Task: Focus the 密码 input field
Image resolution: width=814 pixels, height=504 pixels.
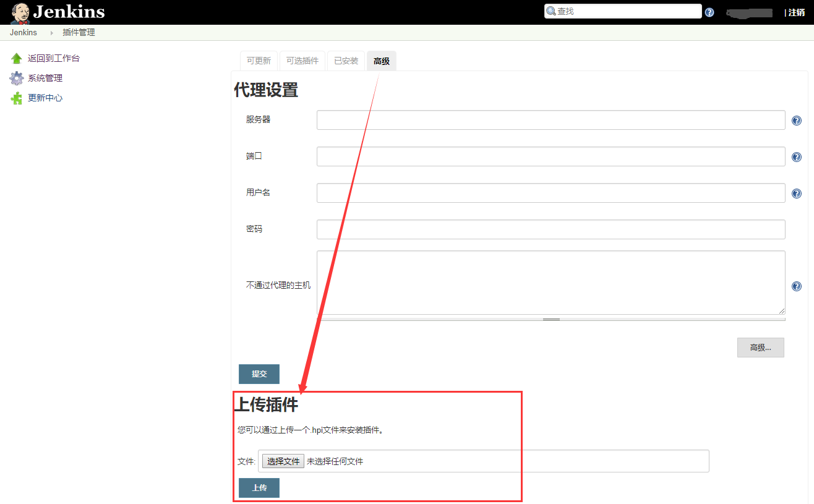Action: click(551, 229)
